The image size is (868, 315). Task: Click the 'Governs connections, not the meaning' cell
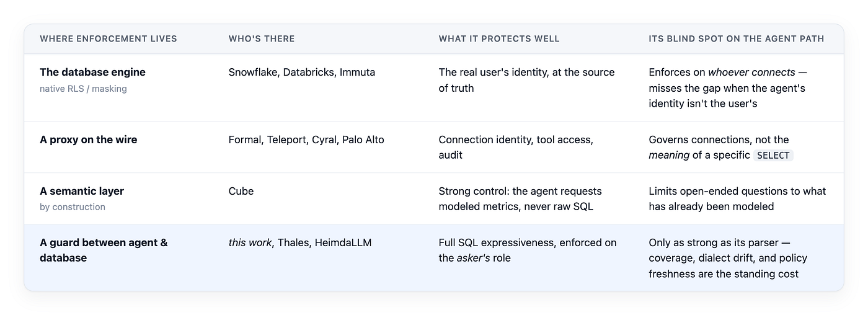[x=721, y=147]
